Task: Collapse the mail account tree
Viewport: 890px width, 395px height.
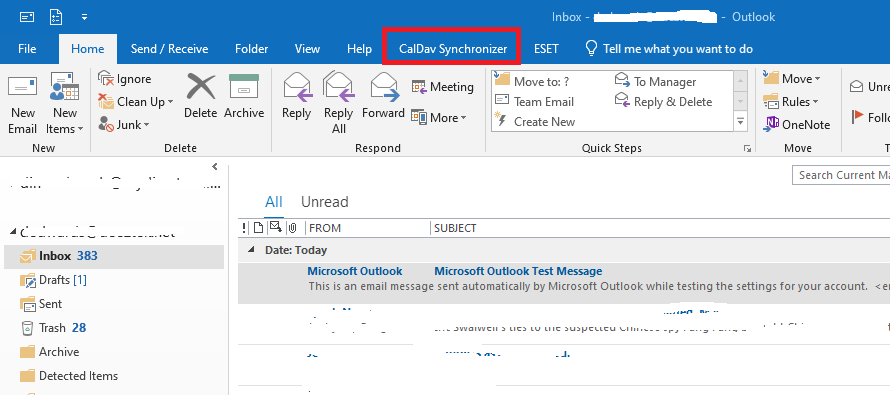Action: (13, 232)
